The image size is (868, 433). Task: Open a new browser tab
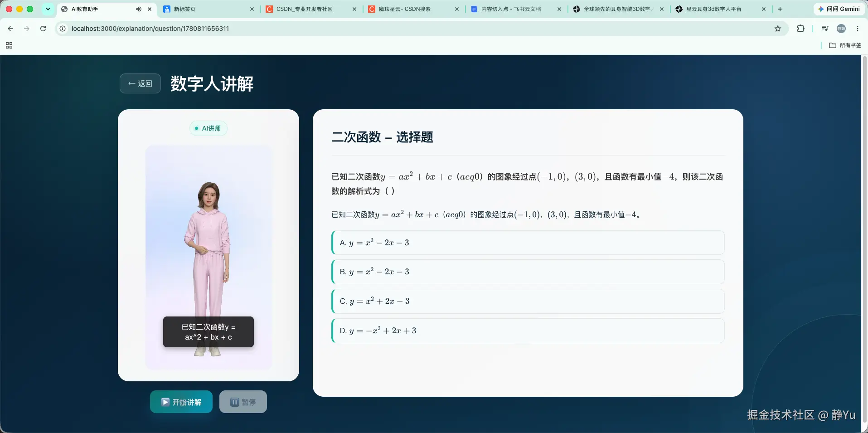780,9
